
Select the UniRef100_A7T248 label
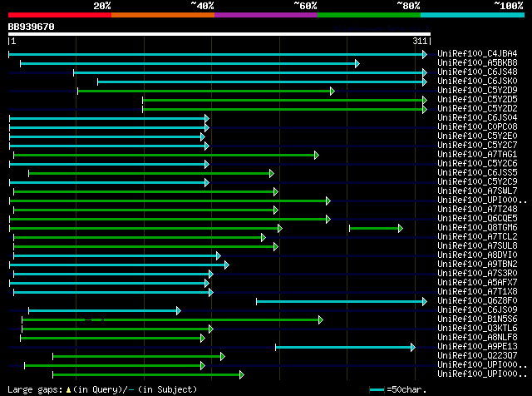477,210
